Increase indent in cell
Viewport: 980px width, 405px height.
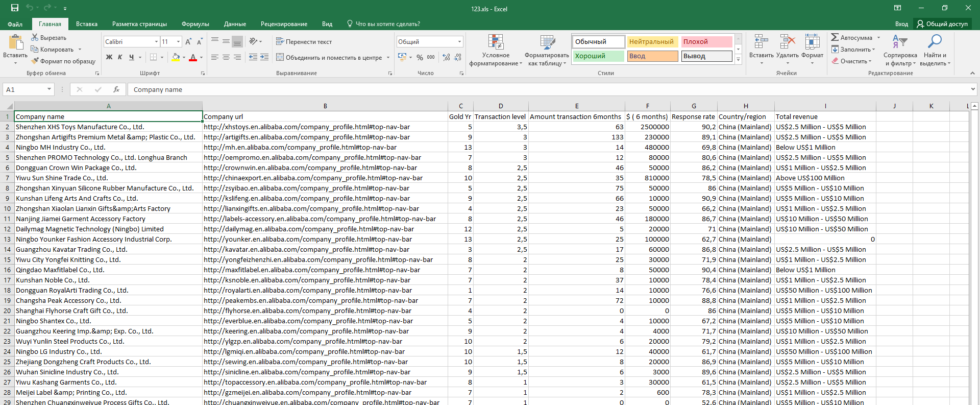point(264,57)
